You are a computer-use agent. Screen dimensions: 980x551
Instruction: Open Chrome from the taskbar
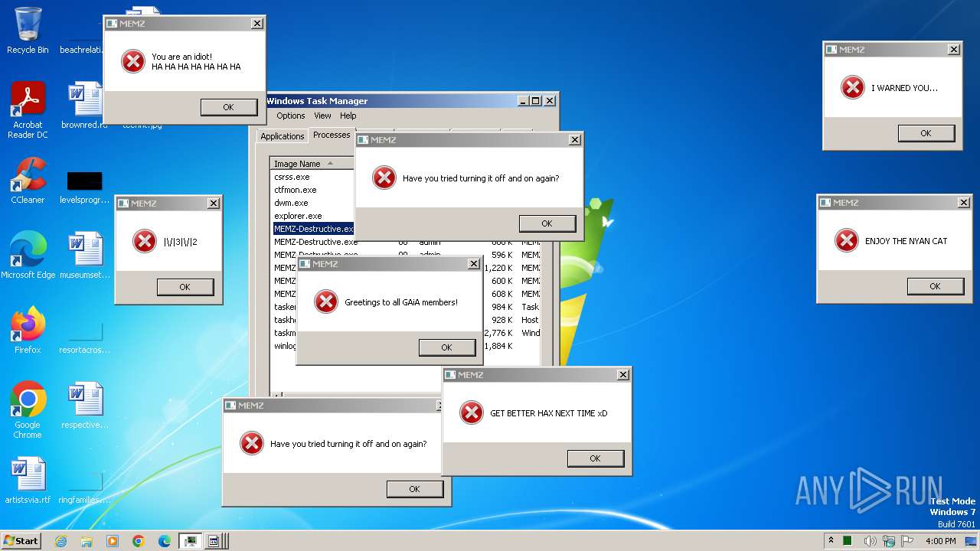click(x=139, y=541)
